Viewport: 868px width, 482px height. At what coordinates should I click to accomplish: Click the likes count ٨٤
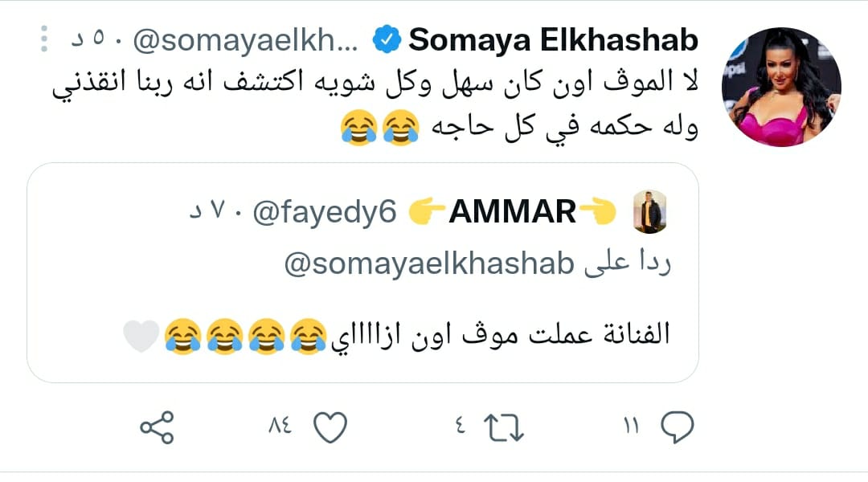[x=280, y=427]
